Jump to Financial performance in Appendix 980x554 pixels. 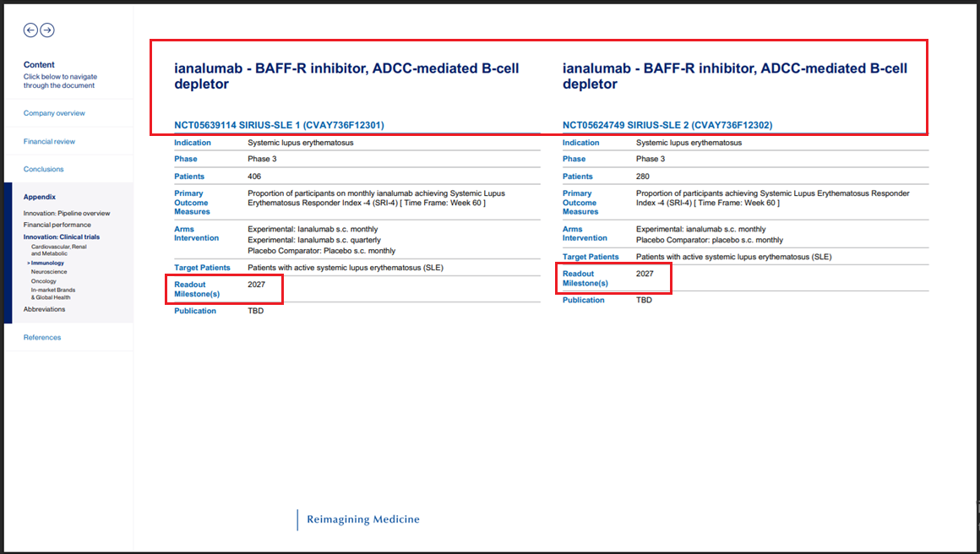pos(57,225)
